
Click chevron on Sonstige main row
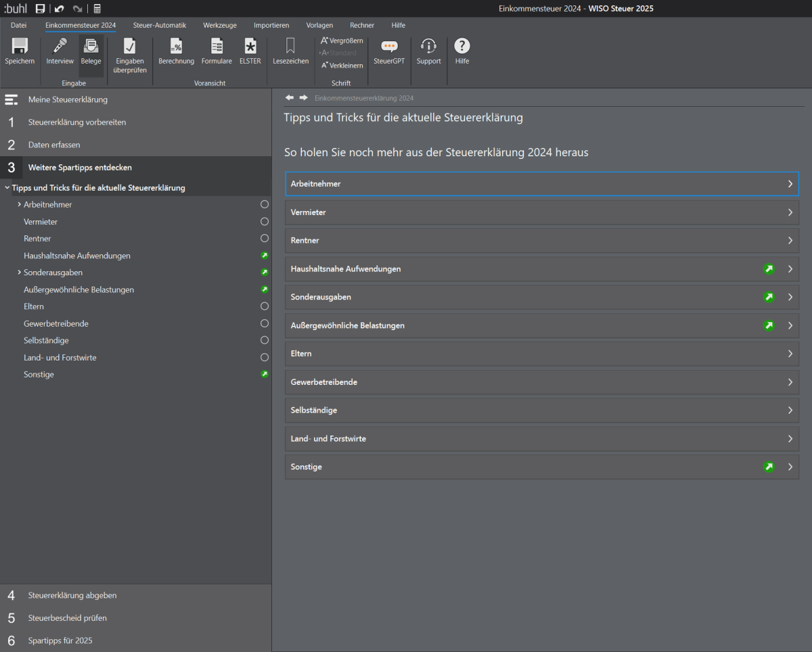click(x=790, y=467)
